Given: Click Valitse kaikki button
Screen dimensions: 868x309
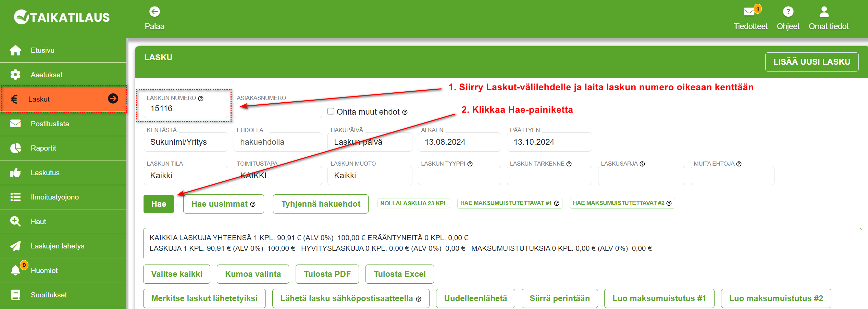Looking at the screenshot, I should pyautogui.click(x=177, y=274).
